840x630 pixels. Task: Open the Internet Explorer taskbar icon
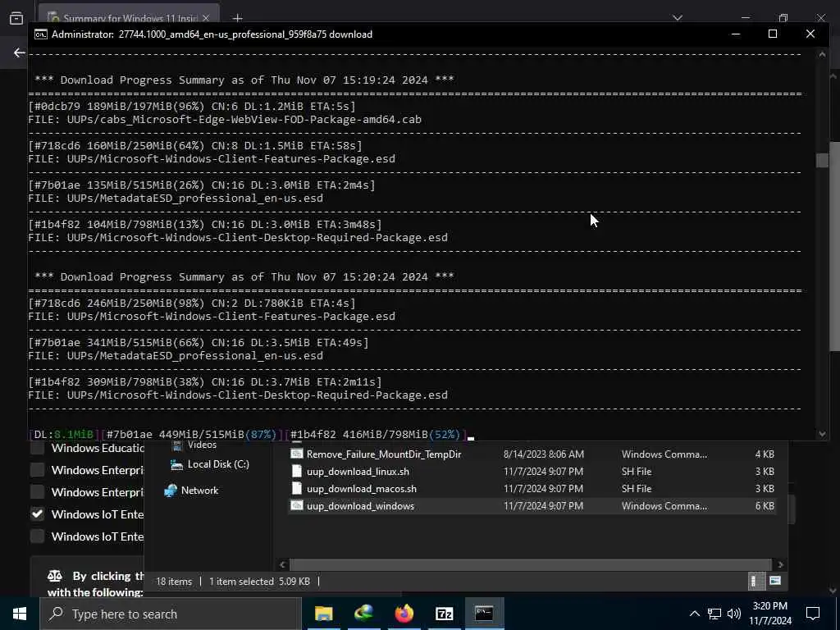[363, 614]
